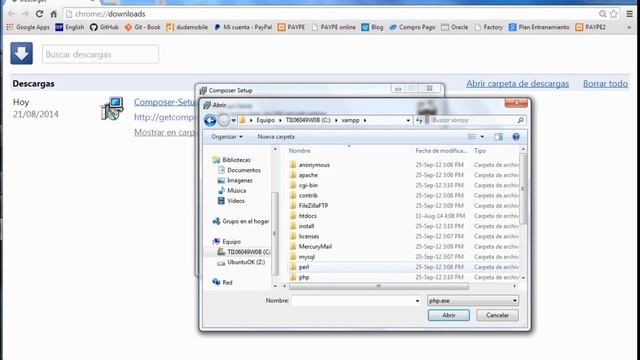Open dudamobile bookmark

[x=187, y=27]
